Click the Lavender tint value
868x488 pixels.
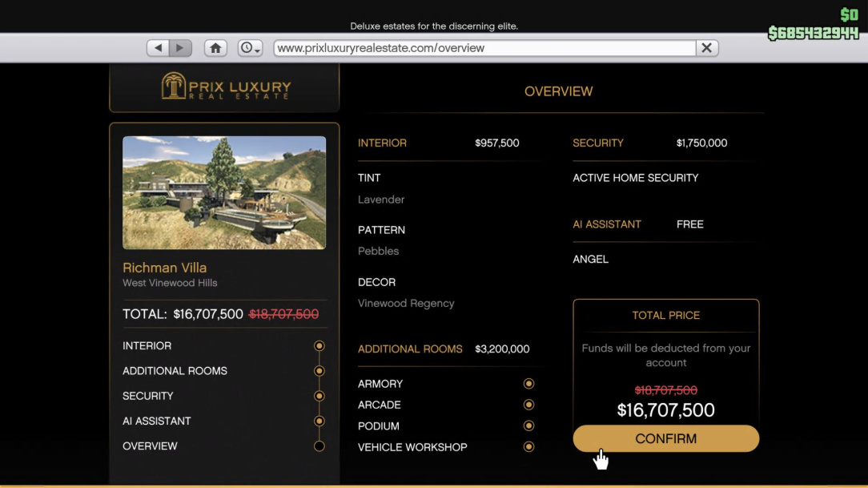tap(381, 200)
